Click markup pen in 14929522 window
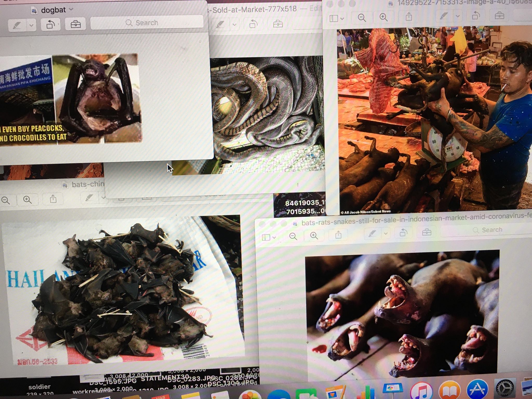This screenshot has width=532, height=399. point(443,16)
